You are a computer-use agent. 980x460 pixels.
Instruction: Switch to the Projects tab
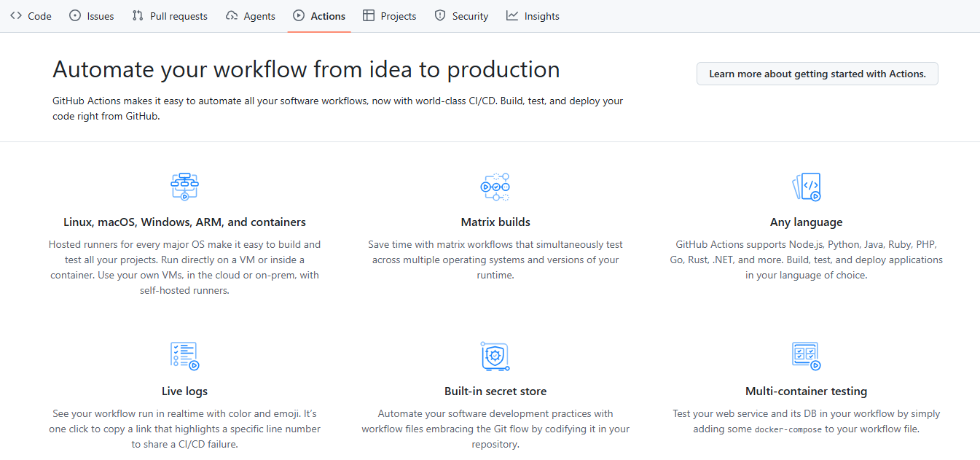[389, 15]
